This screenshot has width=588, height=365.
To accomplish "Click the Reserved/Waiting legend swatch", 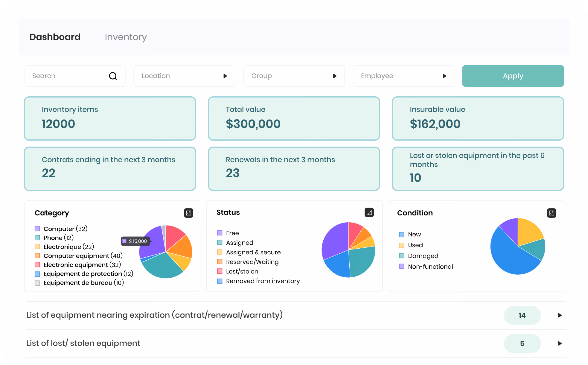I will pos(220,262).
